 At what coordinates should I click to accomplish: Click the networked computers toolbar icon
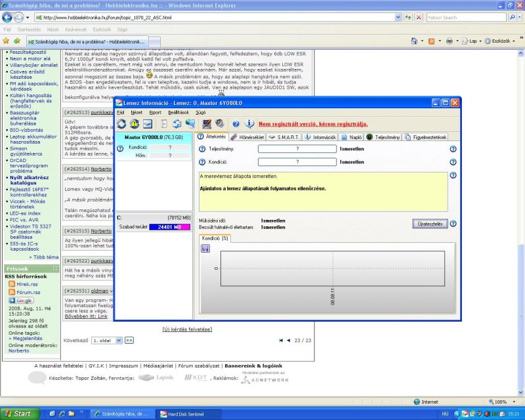coord(190,124)
